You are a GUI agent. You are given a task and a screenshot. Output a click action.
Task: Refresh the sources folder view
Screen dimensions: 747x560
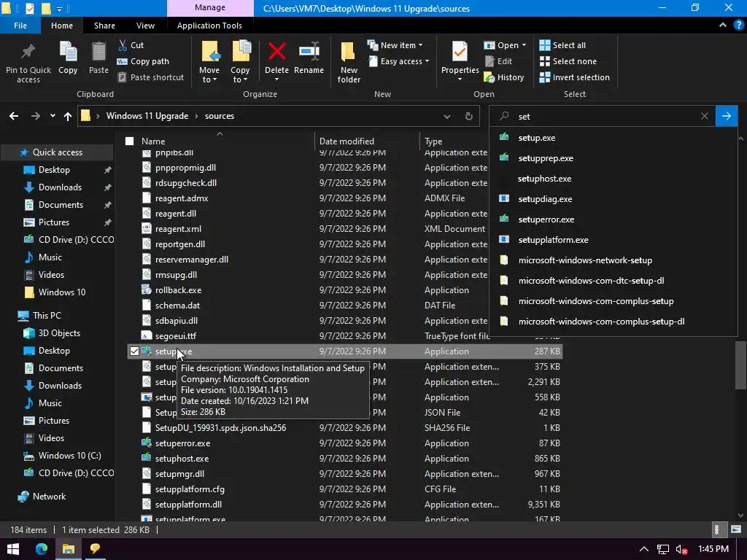[469, 116]
